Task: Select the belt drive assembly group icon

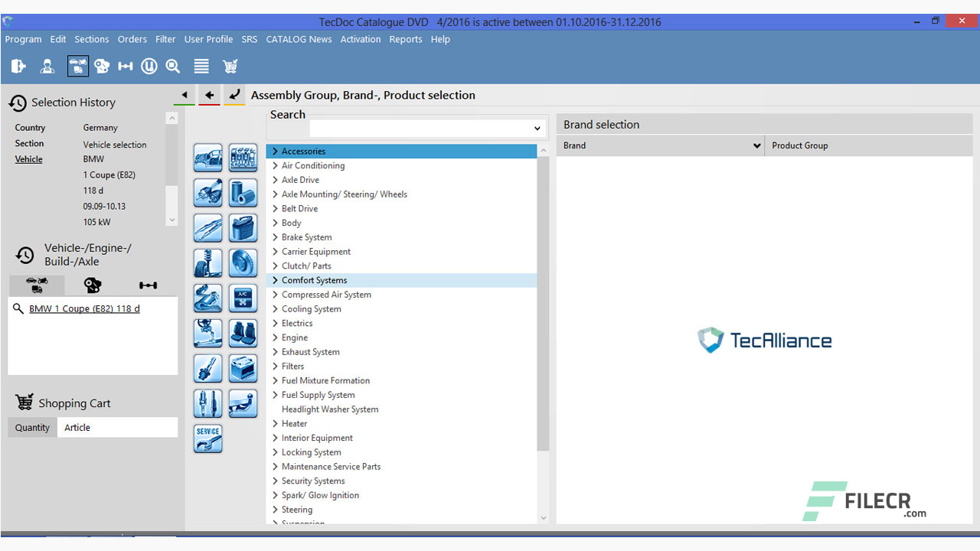Action: [208, 298]
